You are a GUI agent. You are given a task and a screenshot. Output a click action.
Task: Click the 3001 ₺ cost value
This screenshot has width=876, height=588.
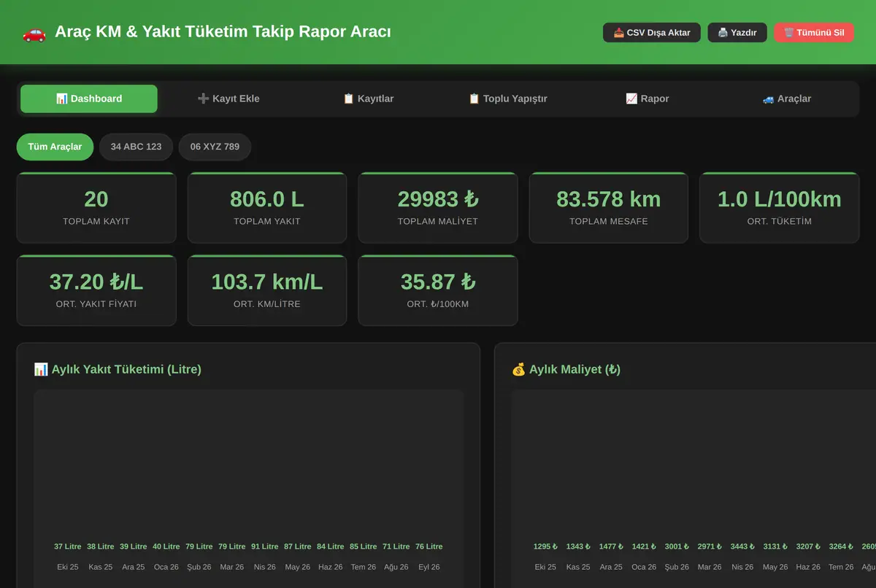click(677, 546)
